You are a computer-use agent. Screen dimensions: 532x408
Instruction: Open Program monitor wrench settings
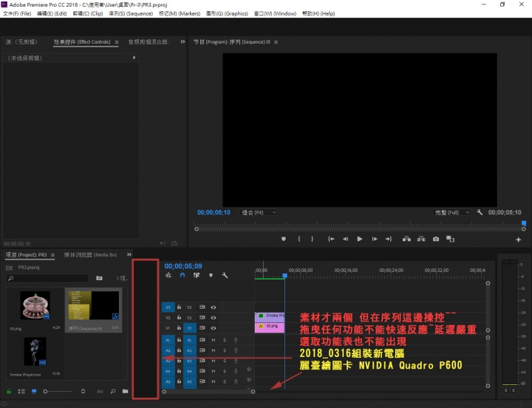(x=480, y=212)
